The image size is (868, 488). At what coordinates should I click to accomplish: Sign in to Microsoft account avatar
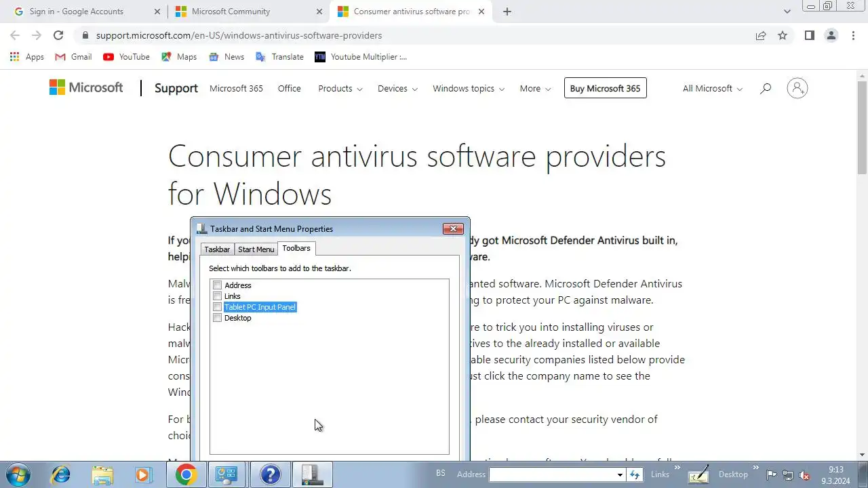(797, 88)
